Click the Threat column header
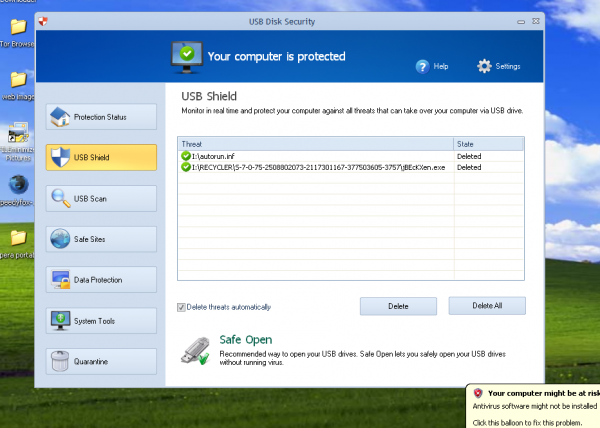Image resolution: width=600 pixels, height=428 pixels. (316, 144)
